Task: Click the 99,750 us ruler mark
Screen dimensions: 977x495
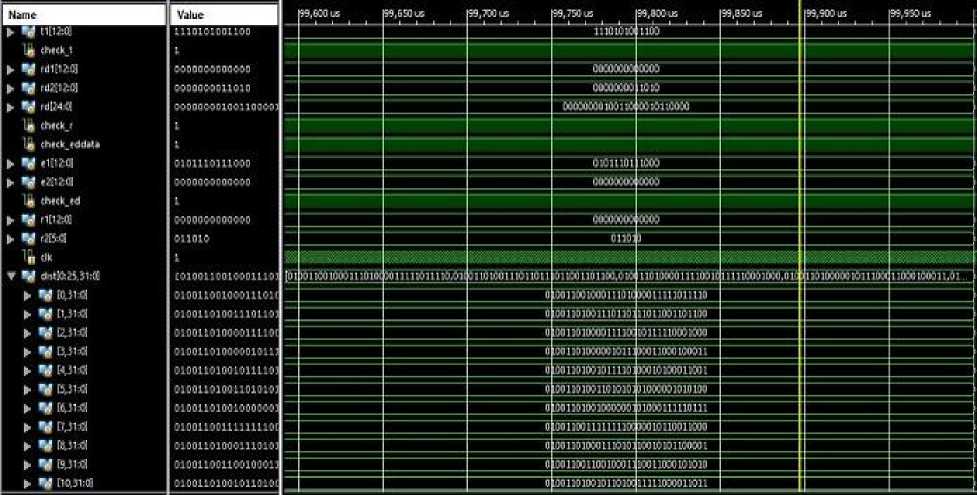Action: coord(572,13)
